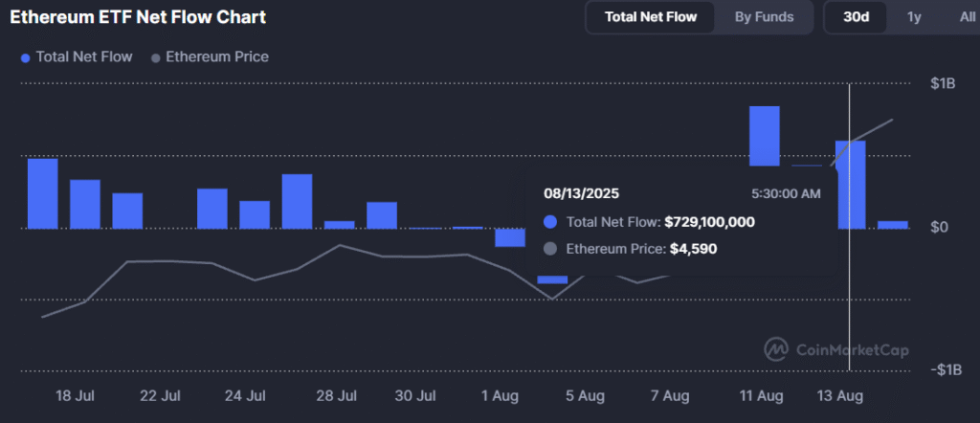Viewport: 980px width, 423px height.
Task: Click the 18 Jul net flow bar
Action: [84, 204]
